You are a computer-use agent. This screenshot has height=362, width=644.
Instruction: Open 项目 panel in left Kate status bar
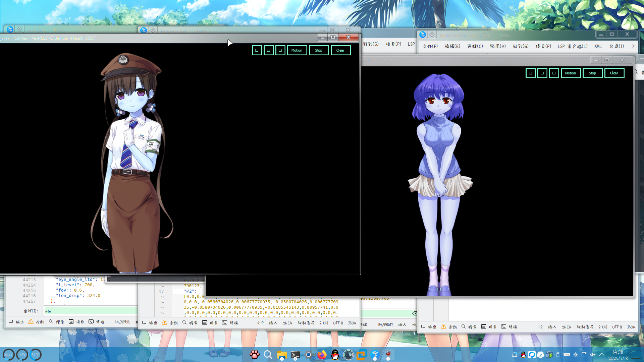click(x=76, y=322)
